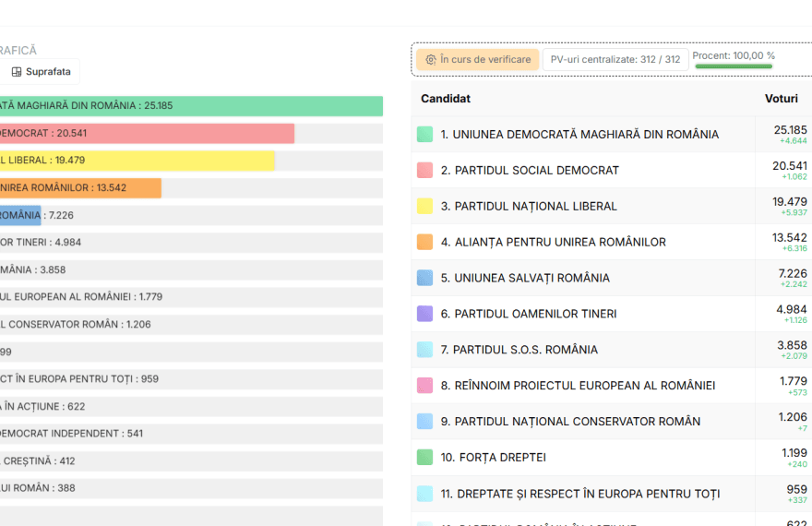This screenshot has width=812, height=526.
Task: Click the green swatch beside Uniunea Democrată Maghiară
Action: tap(424, 135)
